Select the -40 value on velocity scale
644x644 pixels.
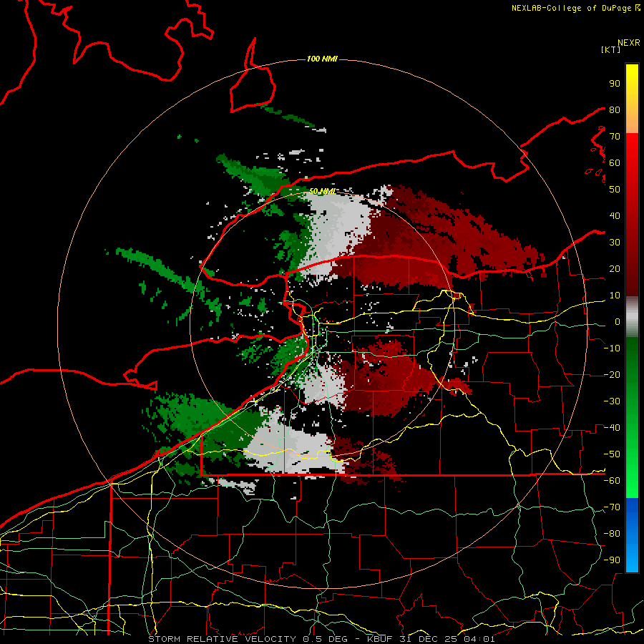(x=612, y=428)
